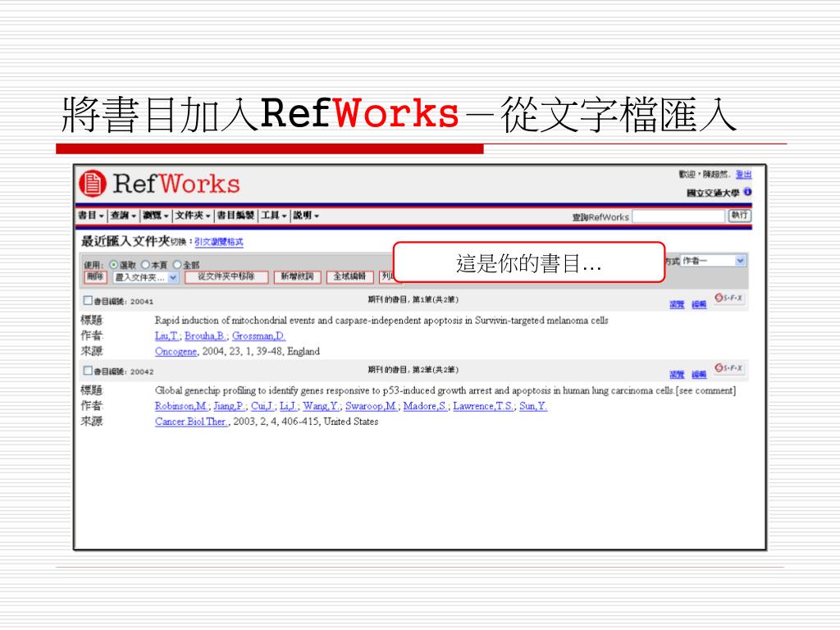The height and width of the screenshot is (630, 840).
Task: Click the 刪除 button
Action: pyautogui.click(x=95, y=277)
